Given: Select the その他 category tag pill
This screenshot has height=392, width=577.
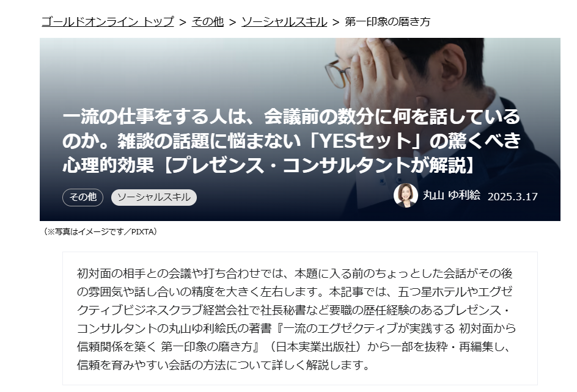Looking at the screenshot, I should coord(83,197).
